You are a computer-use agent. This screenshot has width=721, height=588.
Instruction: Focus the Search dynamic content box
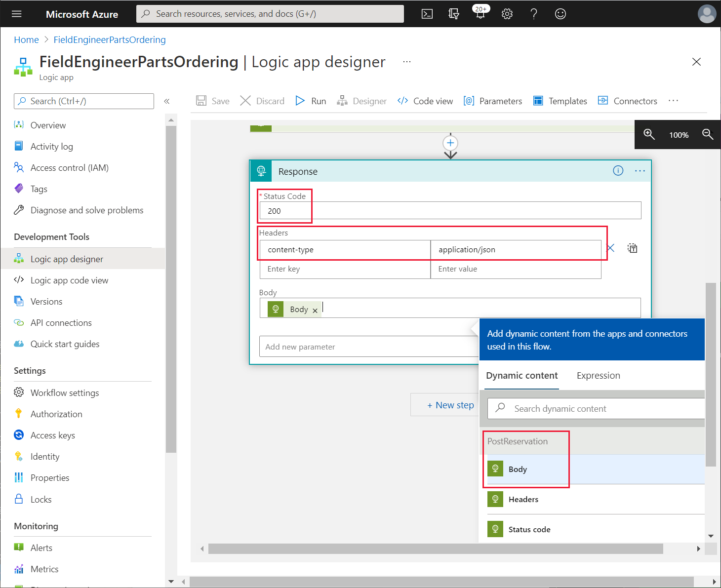[596, 409]
